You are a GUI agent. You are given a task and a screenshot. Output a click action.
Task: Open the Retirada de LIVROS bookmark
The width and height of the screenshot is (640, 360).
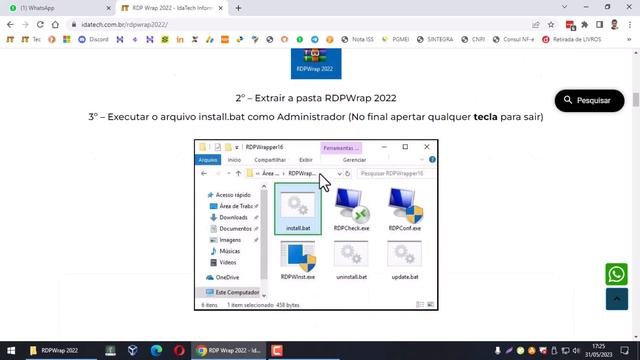572,40
